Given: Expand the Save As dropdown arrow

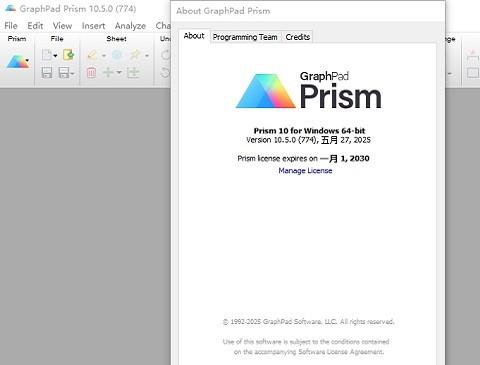Looking at the screenshot, I should 72,73.
